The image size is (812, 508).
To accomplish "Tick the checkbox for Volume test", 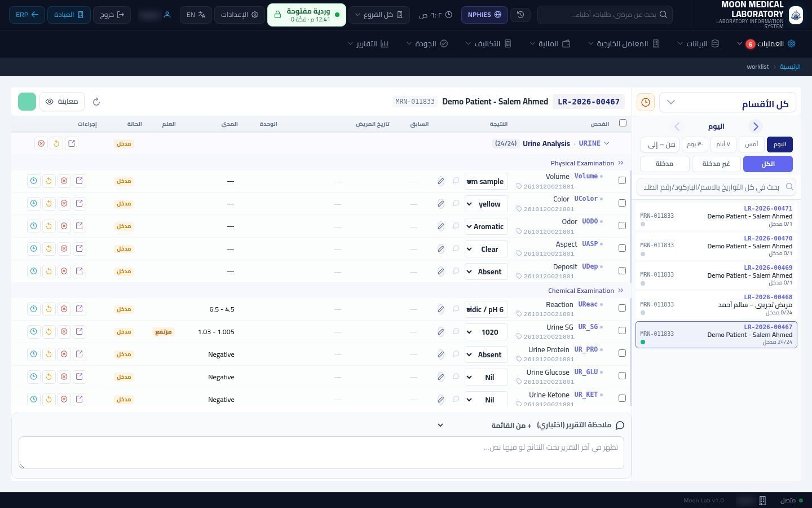I will pyautogui.click(x=622, y=181).
